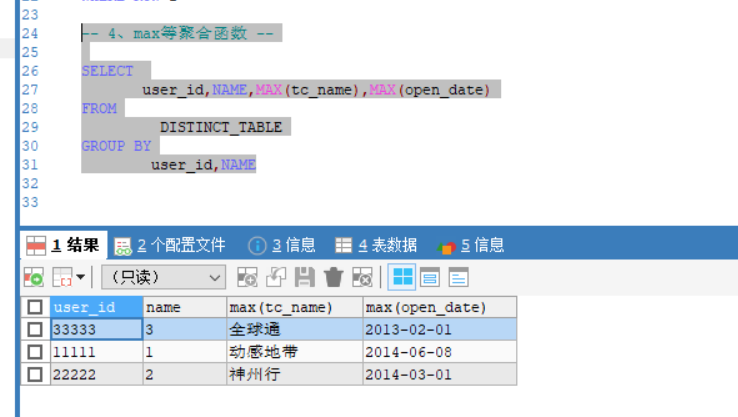Check the row checkbox for 11111
Viewport: 738px width, 417px height.
point(34,352)
